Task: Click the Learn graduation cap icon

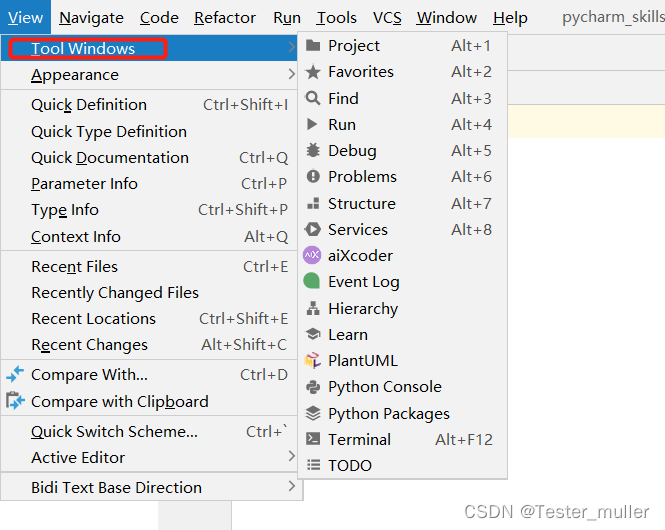Action: (x=313, y=334)
